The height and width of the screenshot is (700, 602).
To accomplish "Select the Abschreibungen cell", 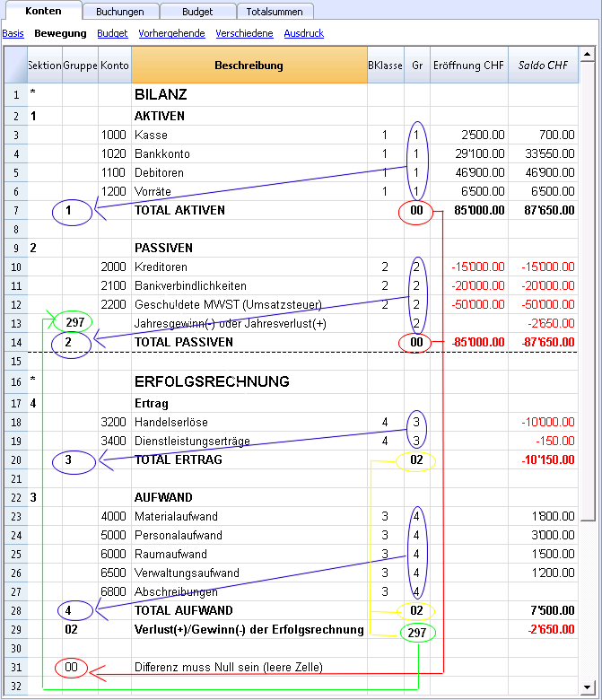I will (x=249, y=591).
